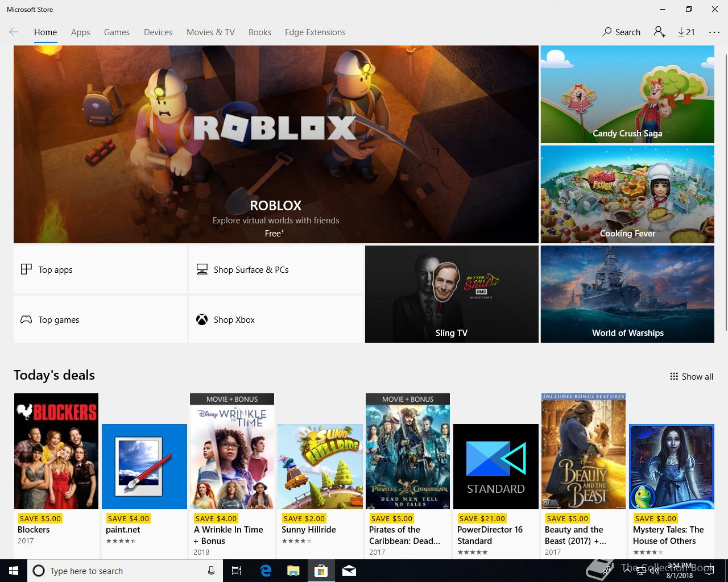Select the 'Blockers' deal title text

34,530
